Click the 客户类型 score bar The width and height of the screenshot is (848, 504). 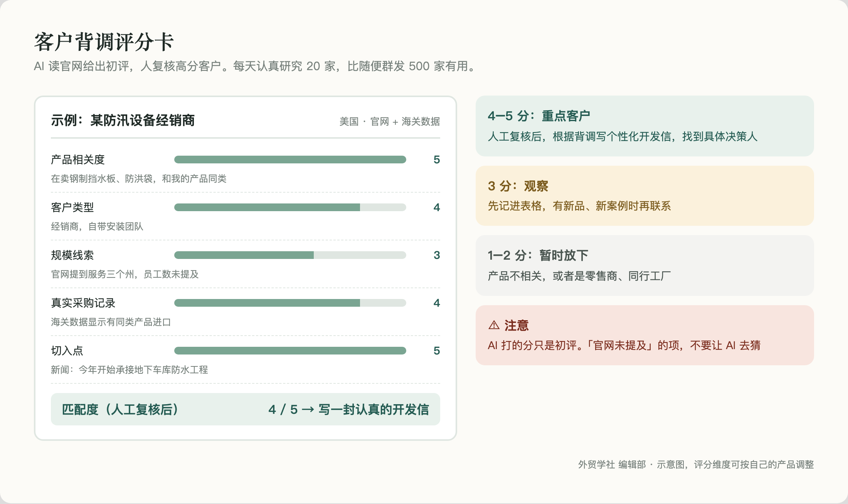pyautogui.click(x=290, y=207)
